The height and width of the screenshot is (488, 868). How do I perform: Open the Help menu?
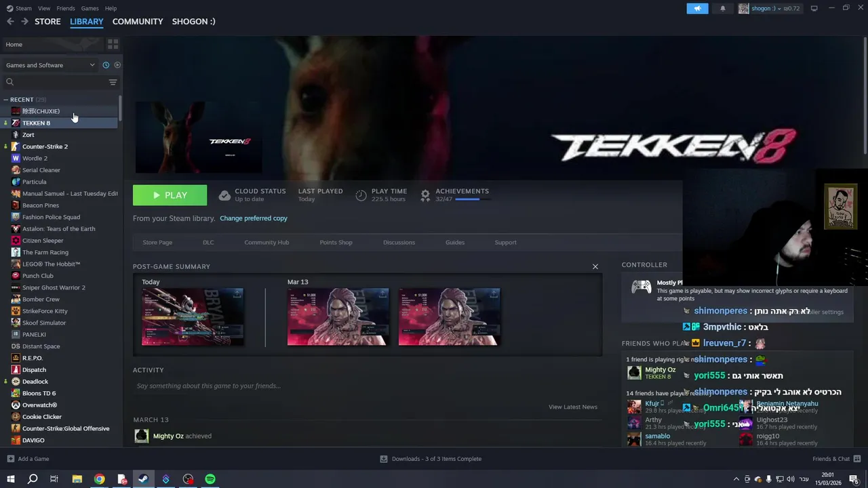(x=111, y=8)
